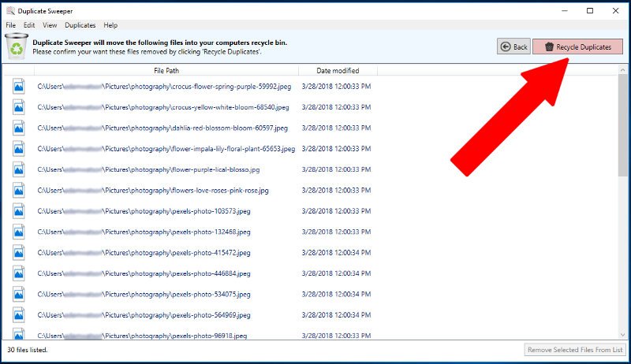Screen dimensions: 631x364
Task: Click the vertical scrollbar thumb
Action: coord(622,125)
